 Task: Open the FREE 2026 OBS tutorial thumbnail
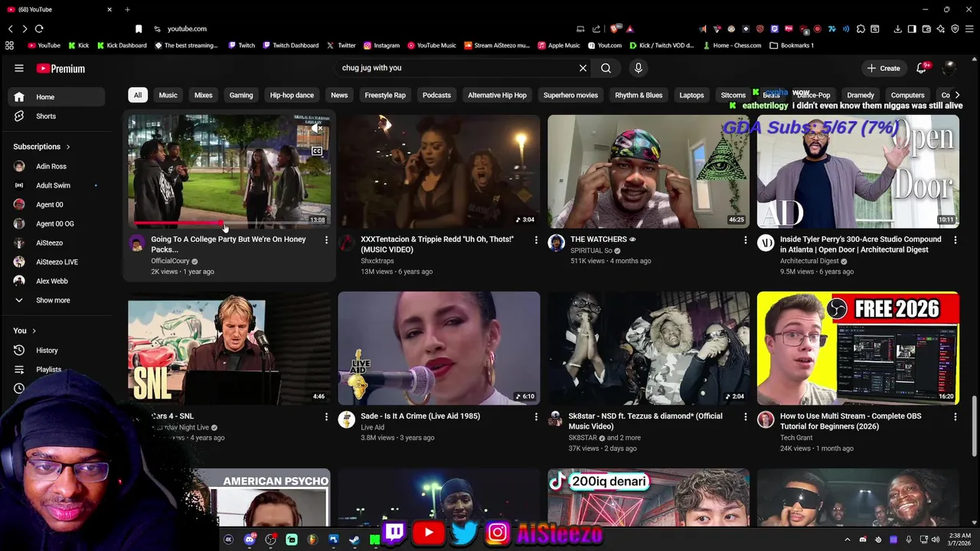[x=858, y=348]
